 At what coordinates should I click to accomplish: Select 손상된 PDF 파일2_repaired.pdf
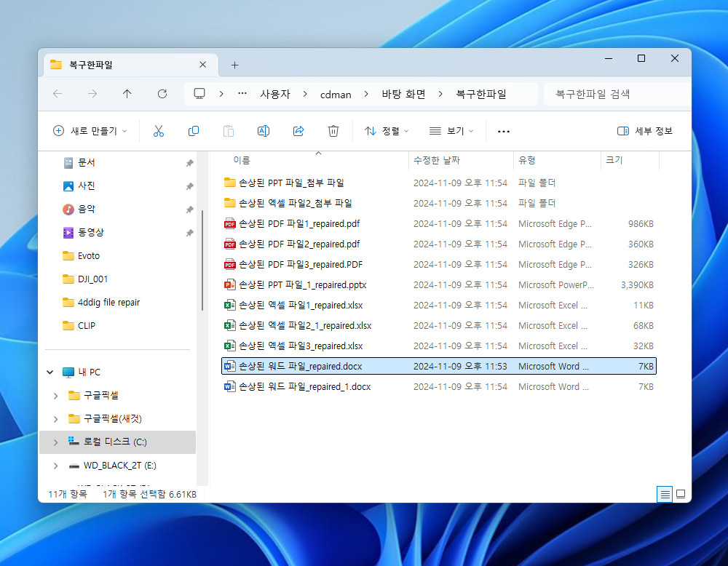coord(439,244)
